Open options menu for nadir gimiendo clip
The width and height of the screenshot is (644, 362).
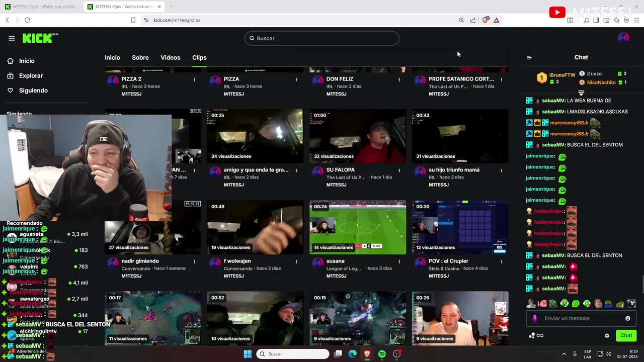tap(194, 261)
